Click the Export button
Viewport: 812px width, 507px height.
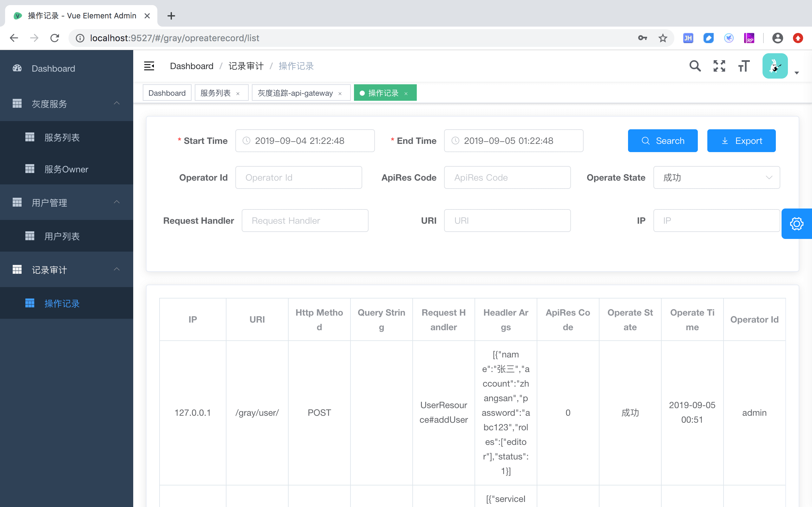tap(741, 141)
